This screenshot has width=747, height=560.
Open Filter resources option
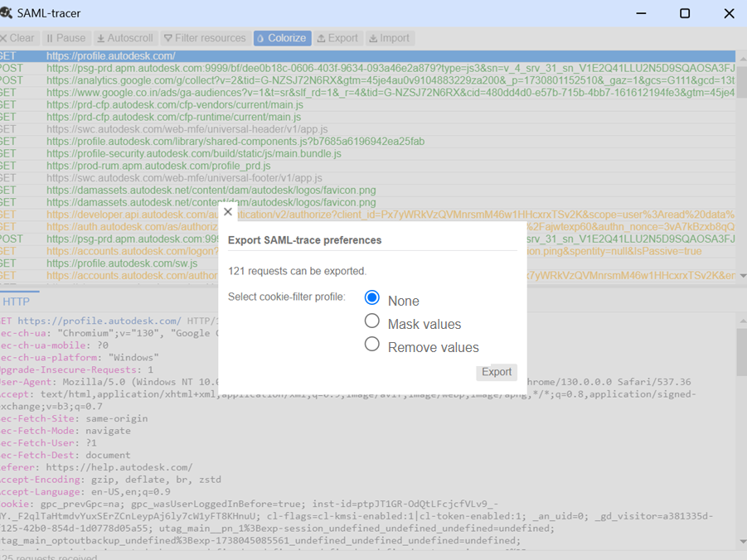pos(205,38)
